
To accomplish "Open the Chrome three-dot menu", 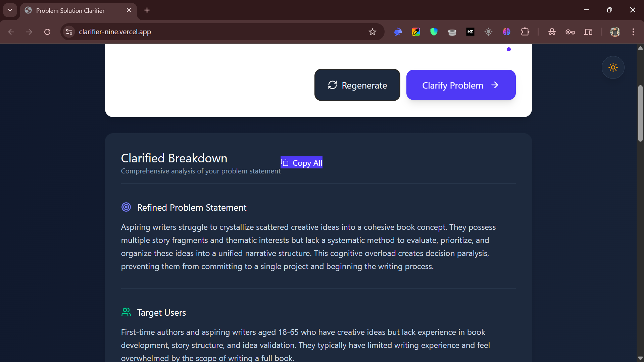I will coord(633,32).
